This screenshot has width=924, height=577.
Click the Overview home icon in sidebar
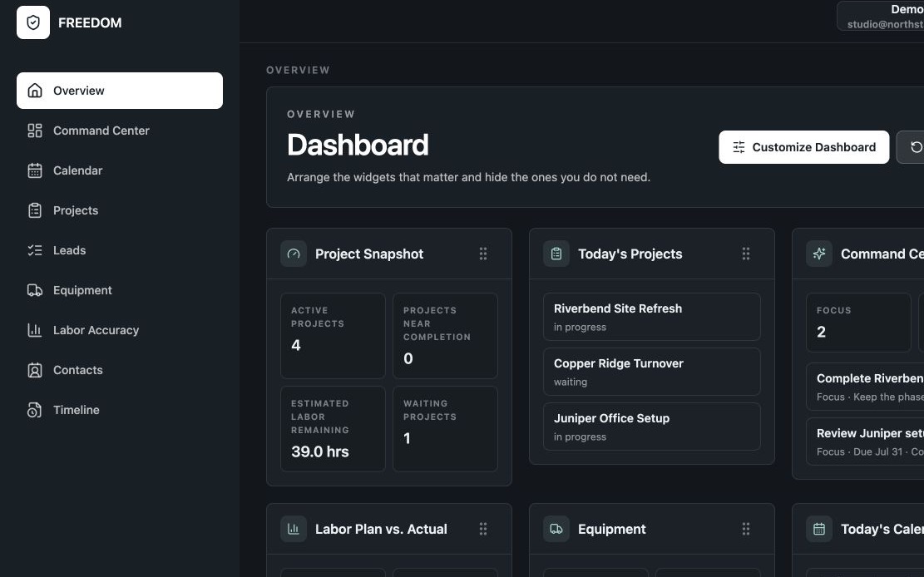(35, 90)
